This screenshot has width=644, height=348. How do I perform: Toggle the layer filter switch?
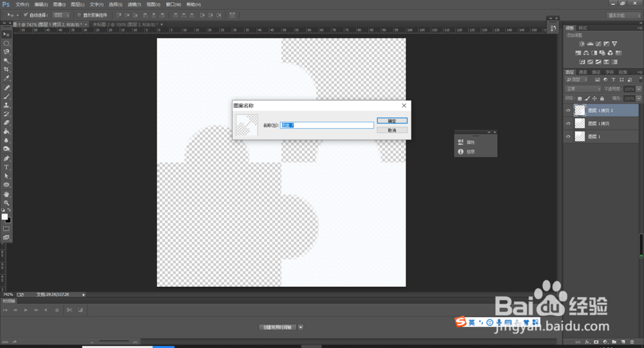(640, 80)
